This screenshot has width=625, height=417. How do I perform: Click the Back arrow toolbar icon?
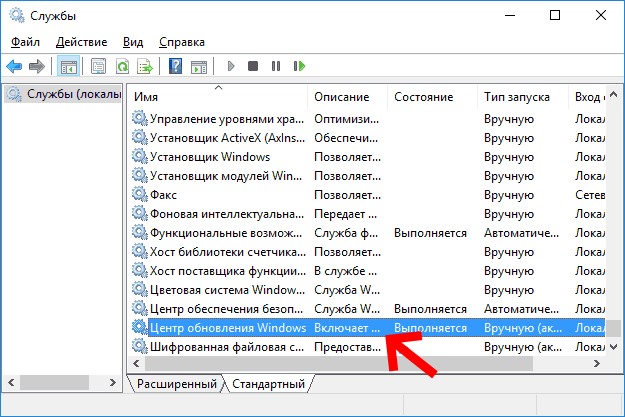pos(15,67)
